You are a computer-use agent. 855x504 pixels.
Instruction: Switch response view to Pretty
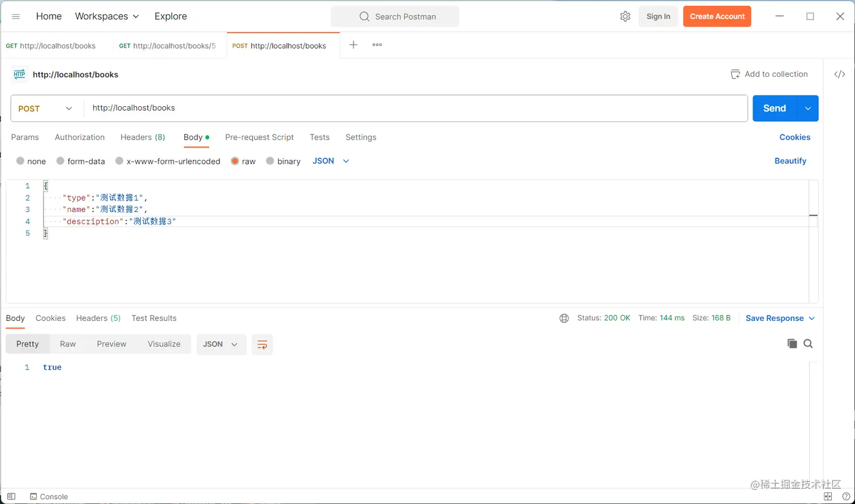coord(28,344)
